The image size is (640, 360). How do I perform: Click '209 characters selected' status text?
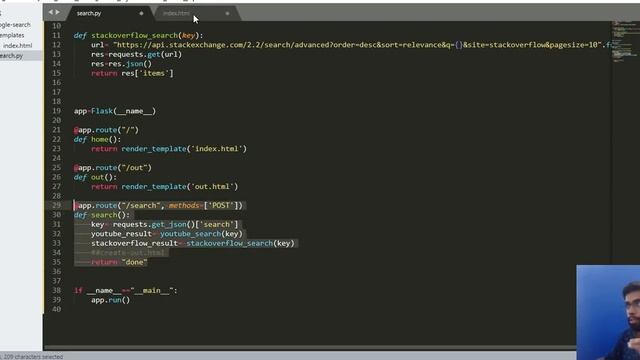pyautogui.click(x=33, y=356)
